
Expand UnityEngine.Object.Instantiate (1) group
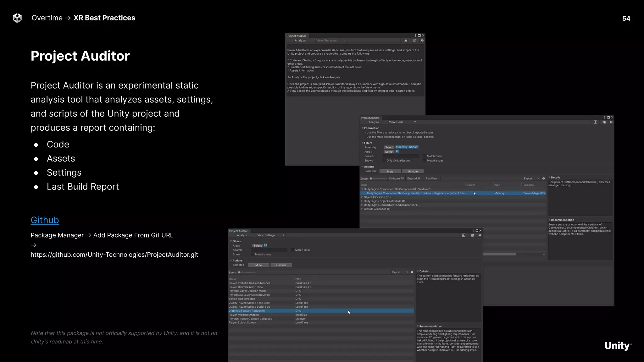click(x=362, y=201)
